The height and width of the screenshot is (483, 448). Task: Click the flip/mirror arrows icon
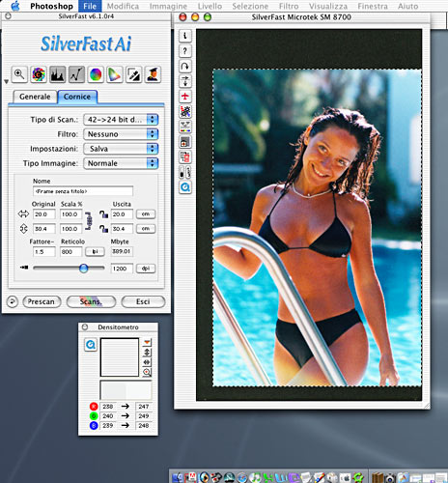tap(185, 81)
